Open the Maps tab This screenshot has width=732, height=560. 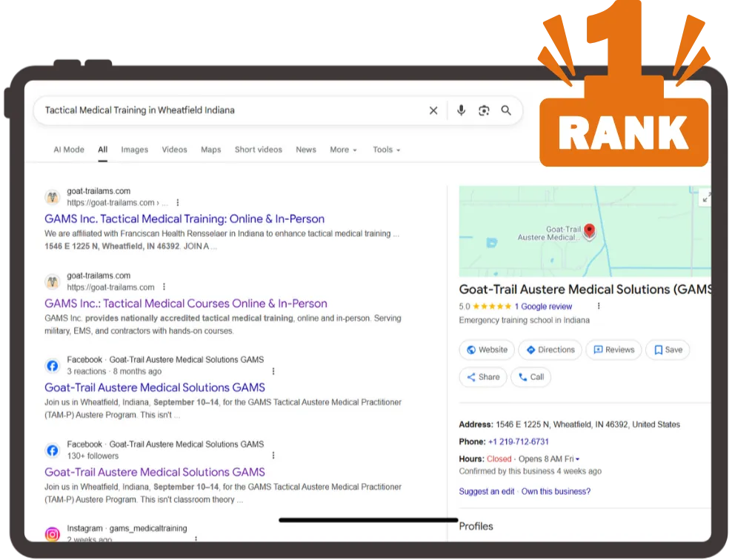pyautogui.click(x=210, y=150)
